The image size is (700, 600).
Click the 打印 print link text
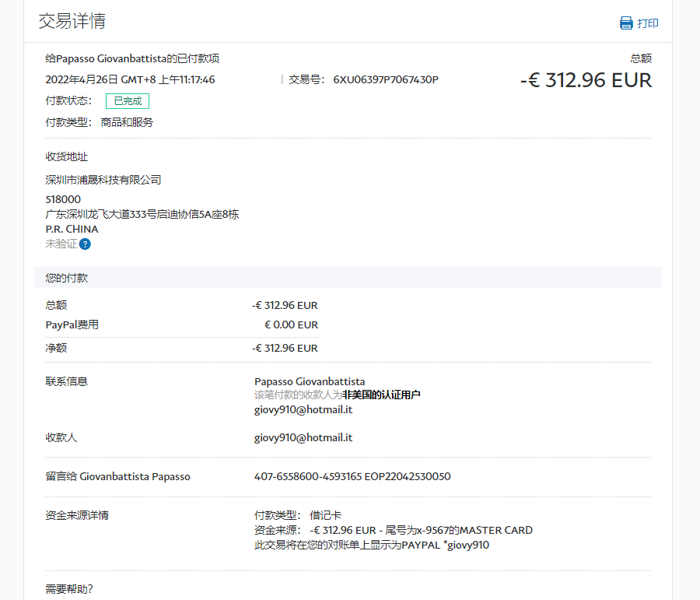[647, 23]
